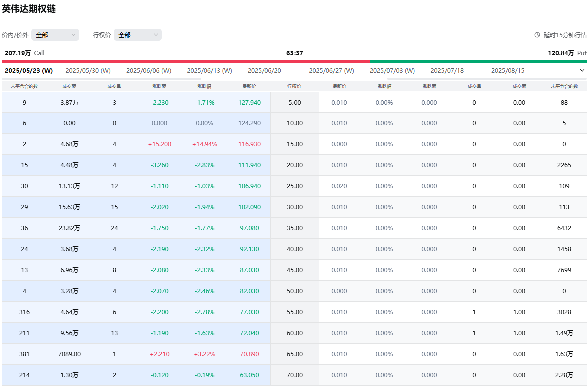
Task: Go to the 2025/07/18 expiry tab
Action: pyautogui.click(x=447, y=71)
